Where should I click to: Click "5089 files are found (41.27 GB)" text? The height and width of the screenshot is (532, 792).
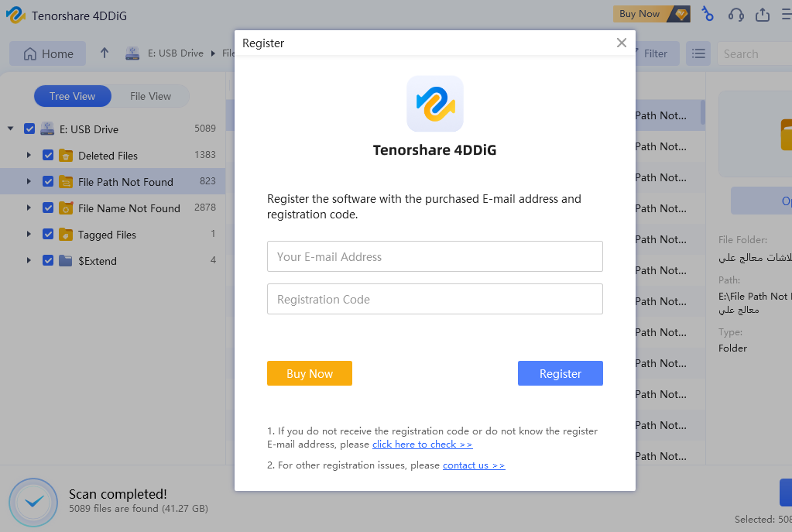coord(139,508)
